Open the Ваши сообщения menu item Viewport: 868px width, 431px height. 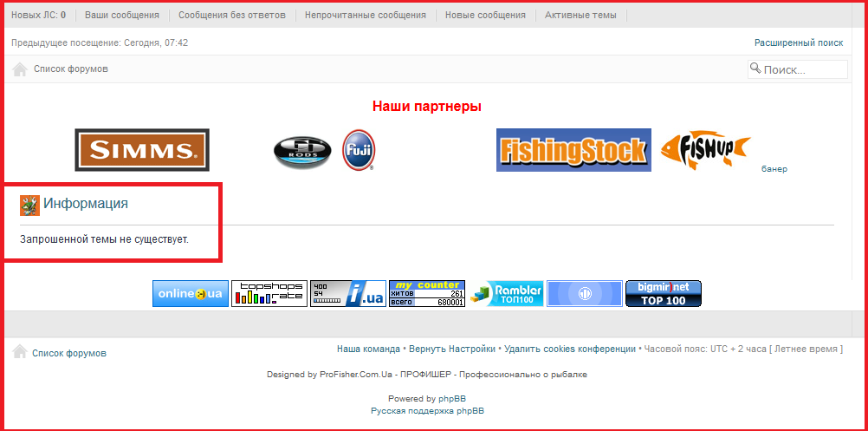pyautogui.click(x=122, y=15)
